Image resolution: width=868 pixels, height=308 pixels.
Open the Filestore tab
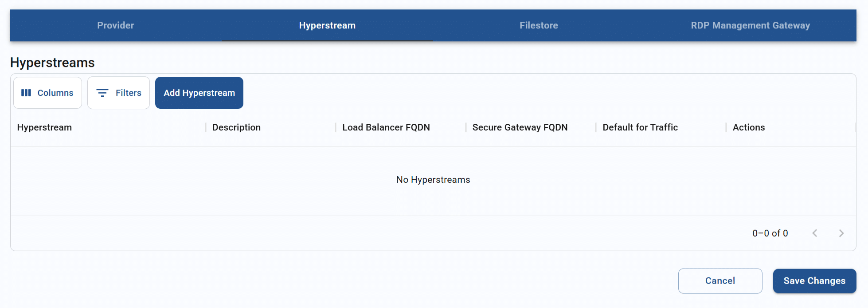[539, 25]
